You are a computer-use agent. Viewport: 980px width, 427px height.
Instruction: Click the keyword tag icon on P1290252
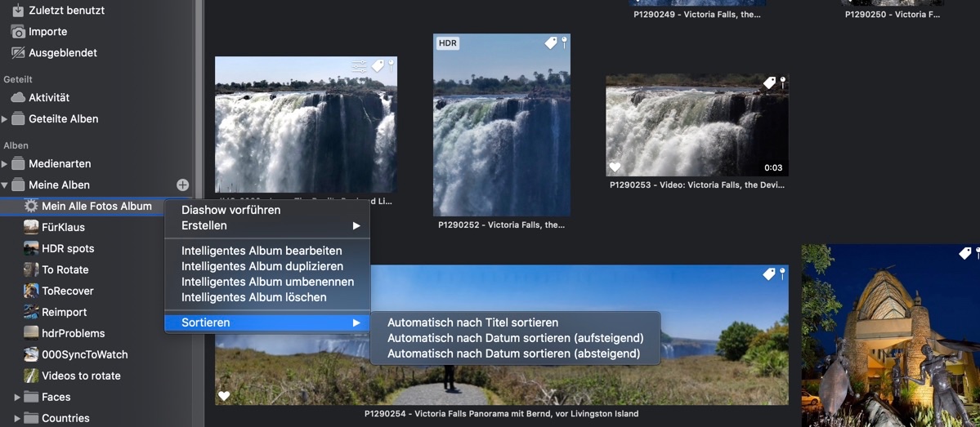pos(551,43)
